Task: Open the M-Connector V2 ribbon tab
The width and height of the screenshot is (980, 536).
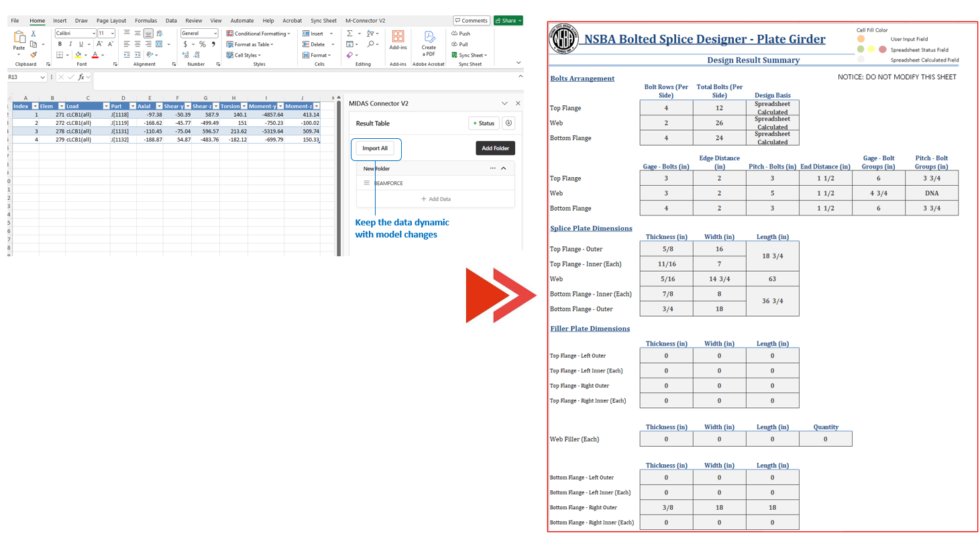Action: tap(366, 21)
